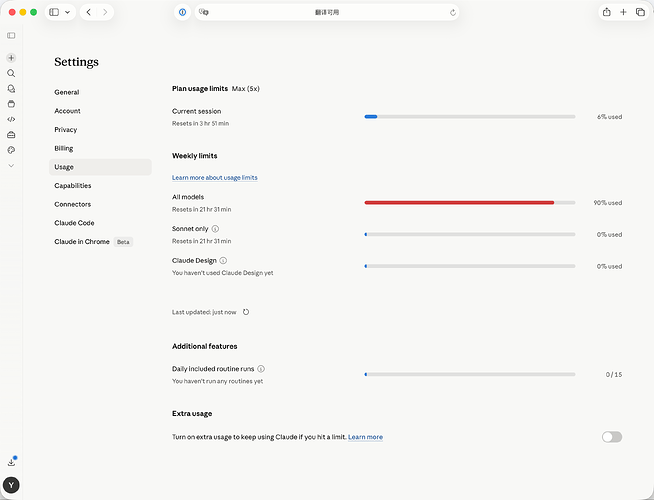Click the translate icon in address bar
654x500 pixels.
click(x=204, y=12)
